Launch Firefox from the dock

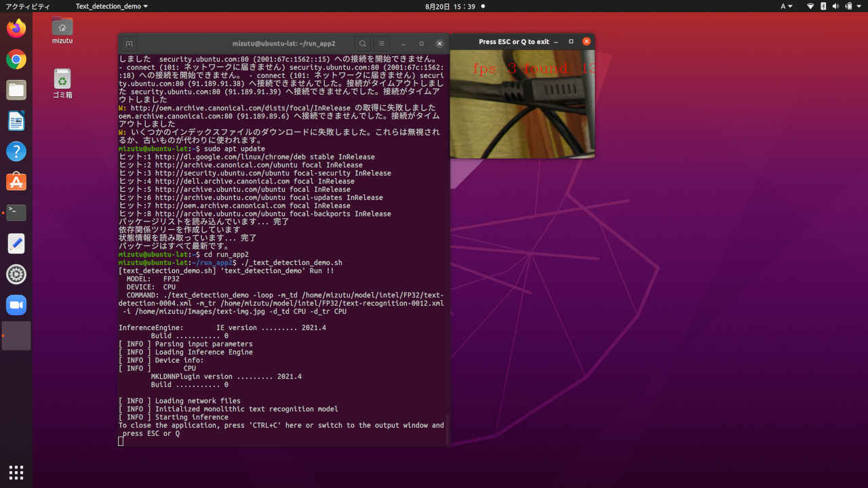click(16, 28)
